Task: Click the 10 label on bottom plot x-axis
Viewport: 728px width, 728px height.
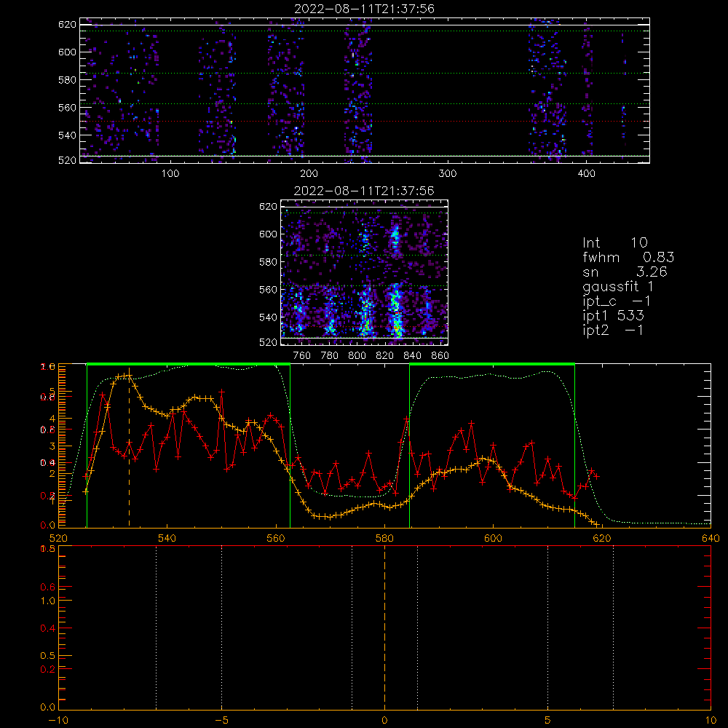Action: [x=711, y=720]
